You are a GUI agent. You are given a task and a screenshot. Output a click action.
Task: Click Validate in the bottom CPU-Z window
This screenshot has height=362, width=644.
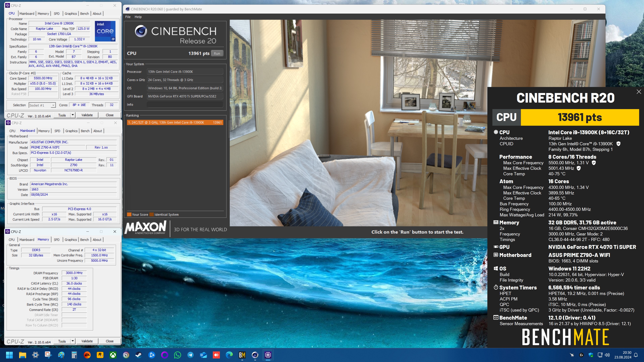(x=87, y=341)
